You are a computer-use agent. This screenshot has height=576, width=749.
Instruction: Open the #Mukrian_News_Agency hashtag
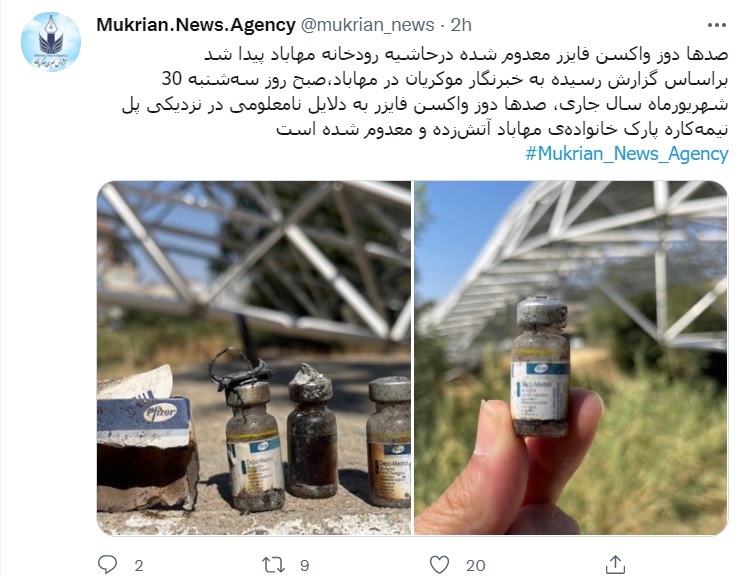(x=627, y=154)
